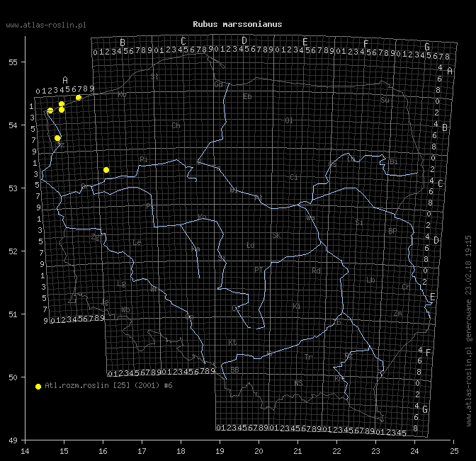
Task: Click longitude axis label 15
Action: click(x=64, y=451)
